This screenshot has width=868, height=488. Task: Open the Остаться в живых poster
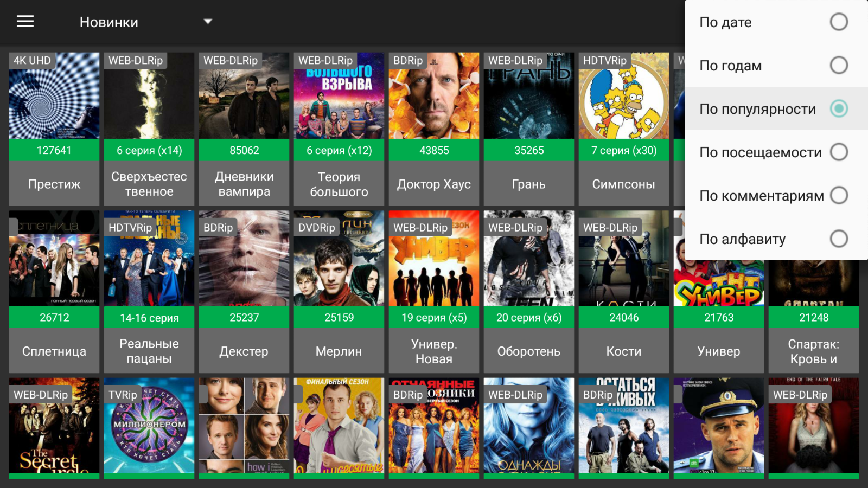click(x=624, y=426)
